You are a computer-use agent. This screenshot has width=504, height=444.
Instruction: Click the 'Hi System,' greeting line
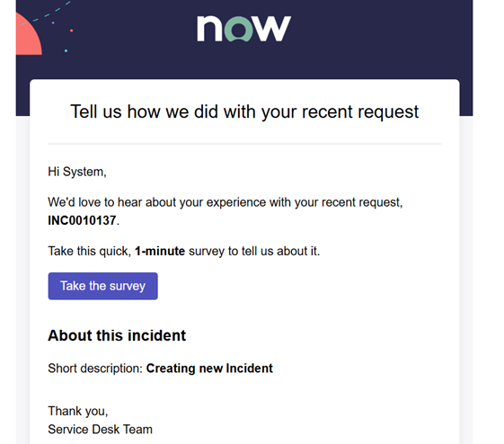coord(77,172)
